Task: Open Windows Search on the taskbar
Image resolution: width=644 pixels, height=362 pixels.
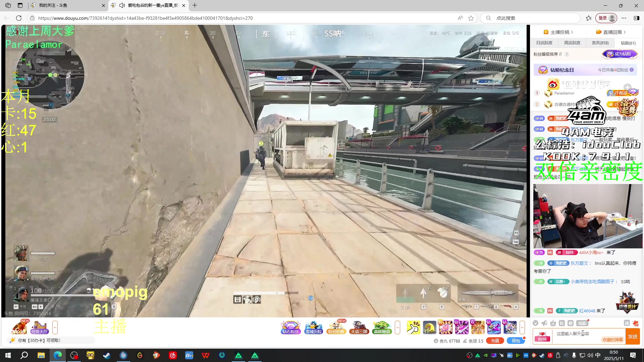Action: point(24,355)
